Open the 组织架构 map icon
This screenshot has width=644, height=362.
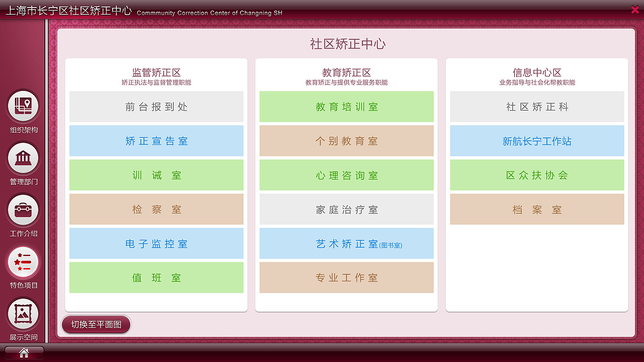23,106
